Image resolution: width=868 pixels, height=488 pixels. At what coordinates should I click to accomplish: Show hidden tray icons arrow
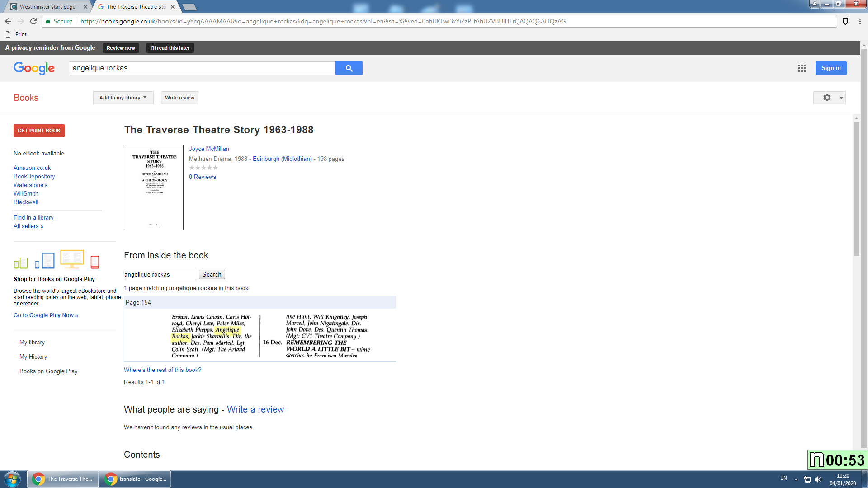click(796, 479)
